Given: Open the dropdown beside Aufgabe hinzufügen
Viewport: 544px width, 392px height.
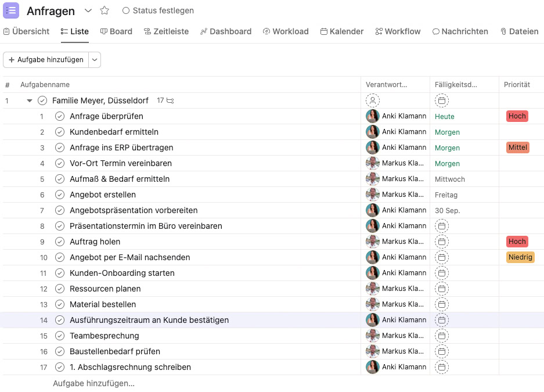Looking at the screenshot, I should click(95, 59).
